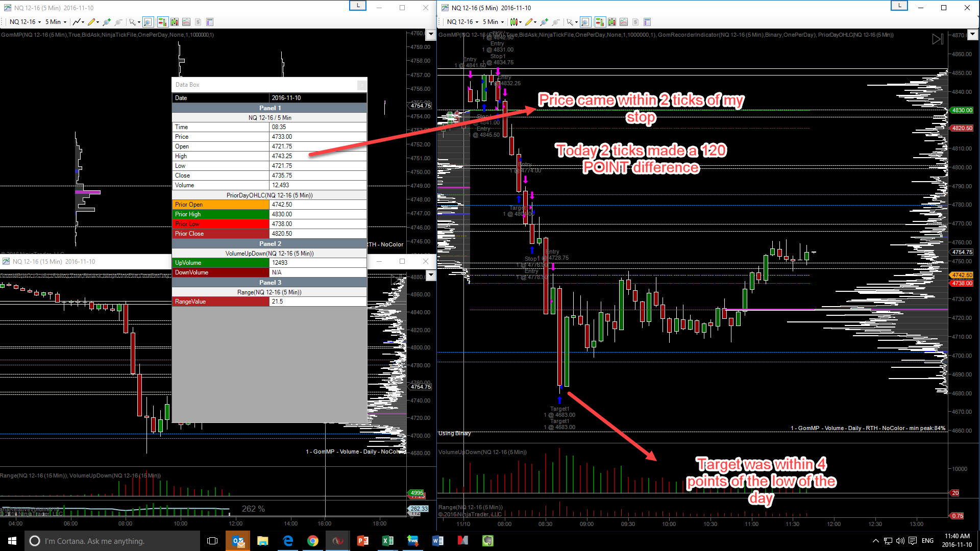Image resolution: width=980 pixels, height=551 pixels.
Task: Switch to NinjaTrader taskbar icon
Action: click(x=338, y=541)
